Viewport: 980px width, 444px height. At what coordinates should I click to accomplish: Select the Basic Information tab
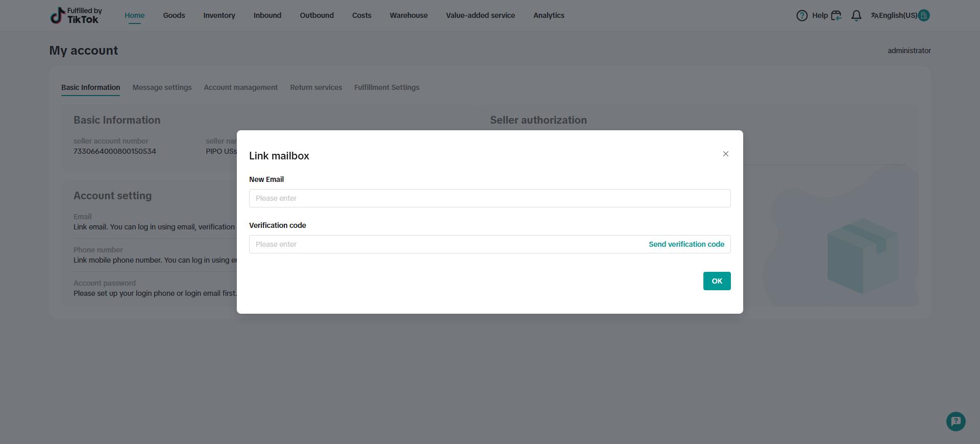(91, 87)
